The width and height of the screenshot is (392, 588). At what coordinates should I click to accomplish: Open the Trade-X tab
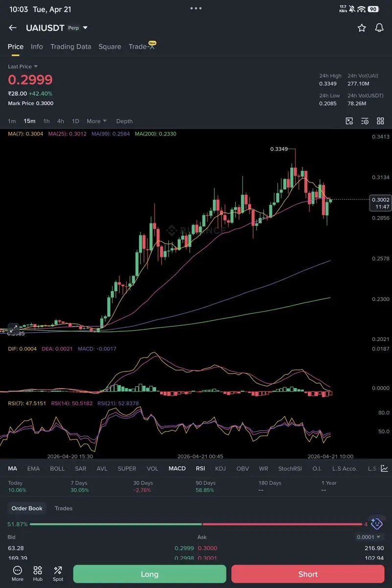pyautogui.click(x=141, y=47)
